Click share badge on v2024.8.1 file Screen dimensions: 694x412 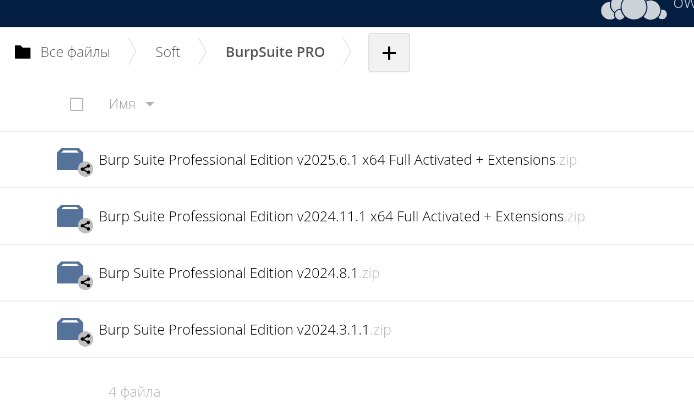coord(85,282)
